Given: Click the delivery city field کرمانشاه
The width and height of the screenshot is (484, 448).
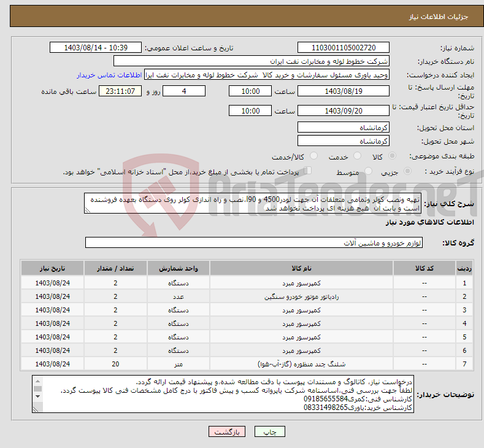Looking at the screenshot, I should [x=344, y=141].
